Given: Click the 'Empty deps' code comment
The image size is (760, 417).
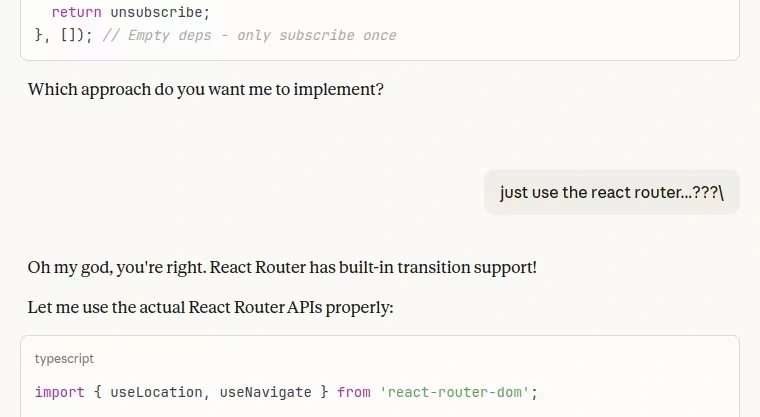Looking at the screenshot, I should 164,35.
